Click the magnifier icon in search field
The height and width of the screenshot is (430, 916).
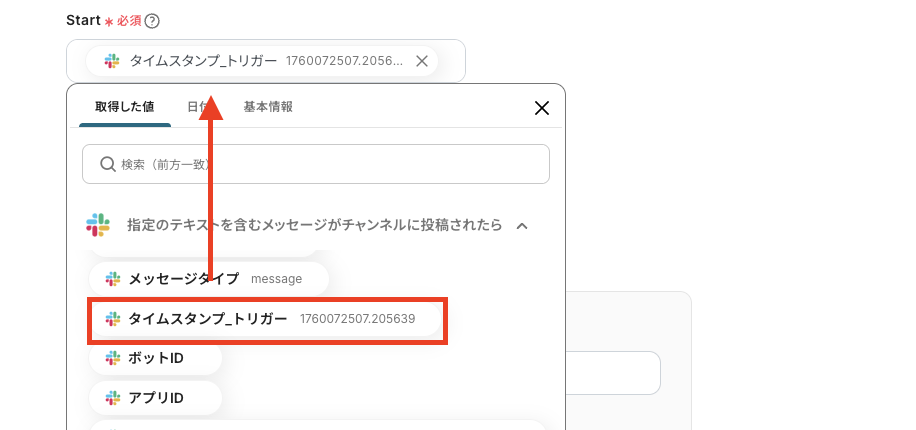coord(107,164)
